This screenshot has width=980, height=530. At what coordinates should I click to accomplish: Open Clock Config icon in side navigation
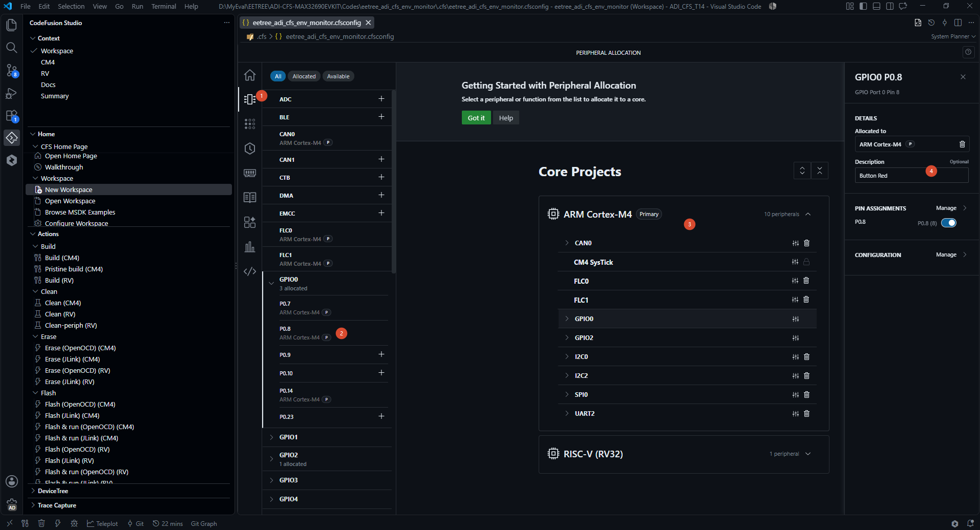250,149
